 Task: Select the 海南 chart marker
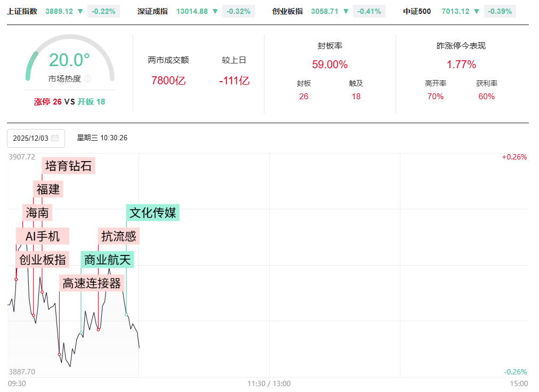[x=37, y=213]
